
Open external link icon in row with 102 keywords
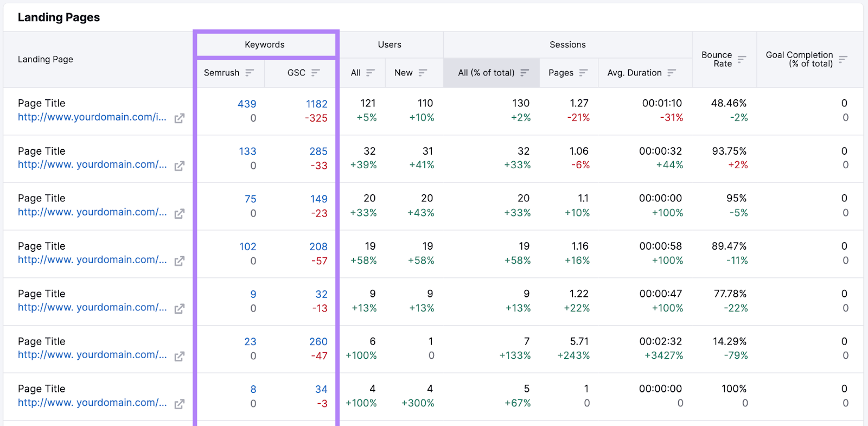[x=179, y=261]
